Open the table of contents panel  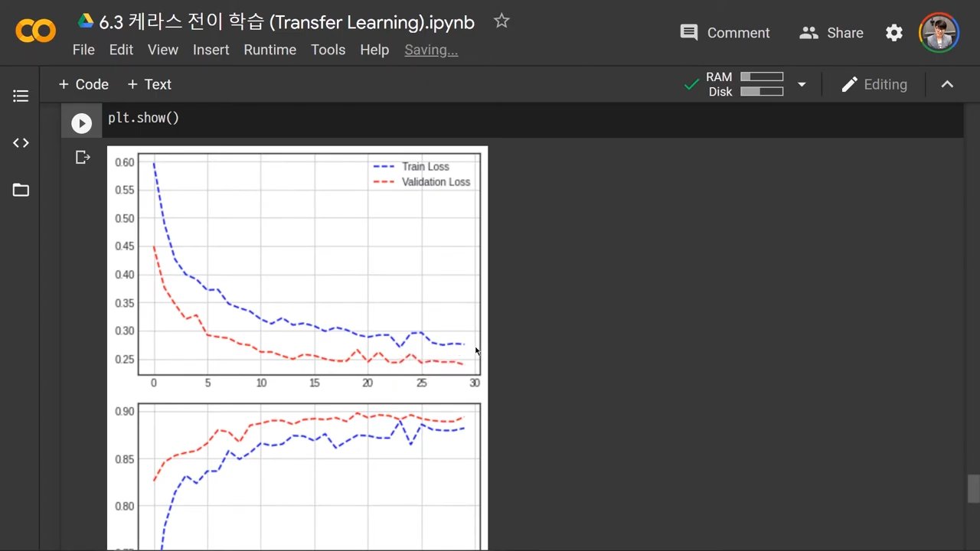pos(21,96)
